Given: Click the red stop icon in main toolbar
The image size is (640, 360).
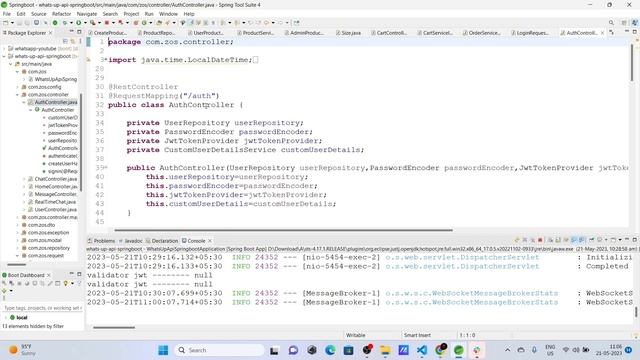Looking at the screenshot, I should [107, 23].
